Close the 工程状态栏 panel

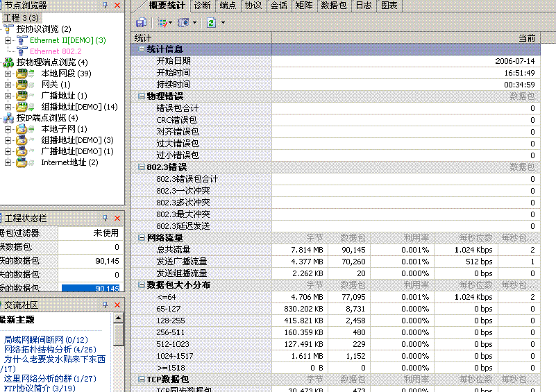point(117,218)
